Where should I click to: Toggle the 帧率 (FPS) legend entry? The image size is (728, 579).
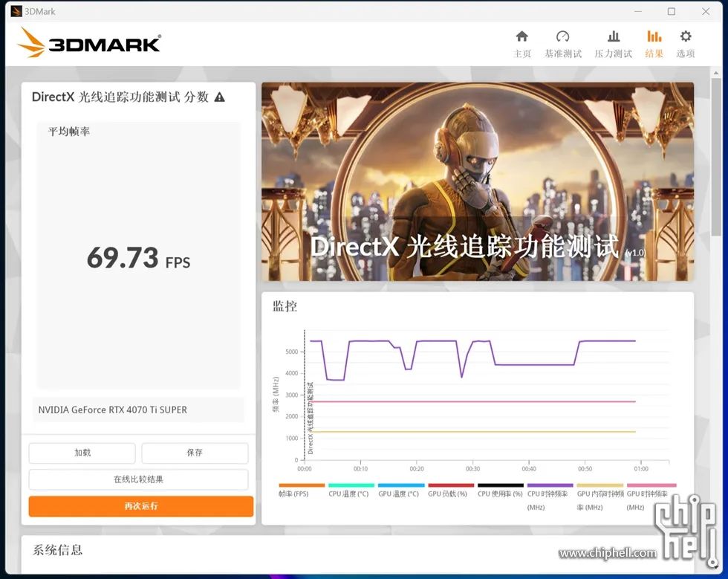pos(302,491)
